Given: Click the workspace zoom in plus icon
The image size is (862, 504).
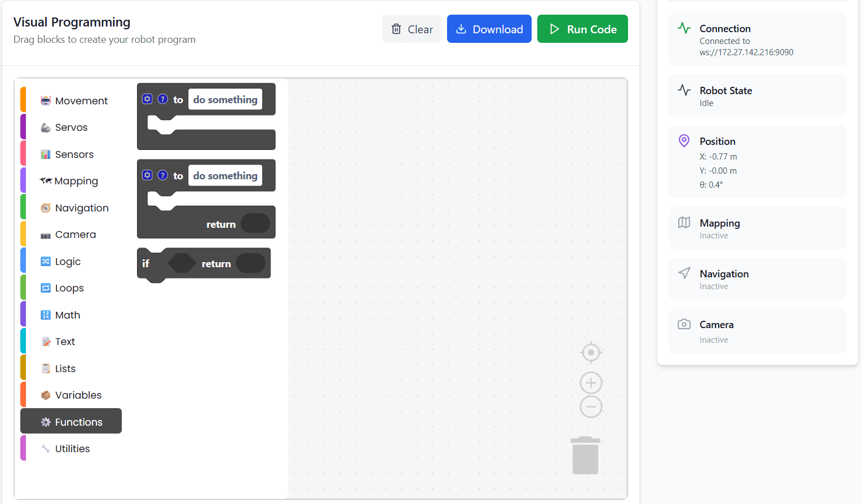Looking at the screenshot, I should [591, 383].
